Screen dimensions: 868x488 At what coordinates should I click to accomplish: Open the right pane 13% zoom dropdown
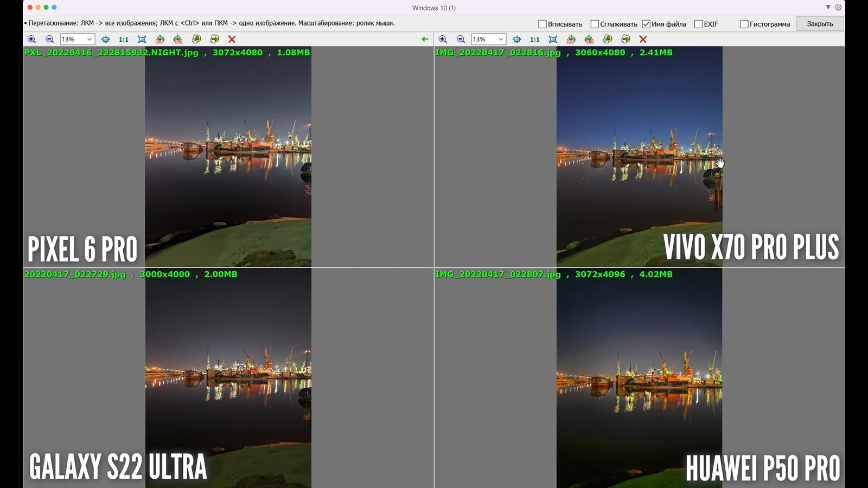point(488,39)
